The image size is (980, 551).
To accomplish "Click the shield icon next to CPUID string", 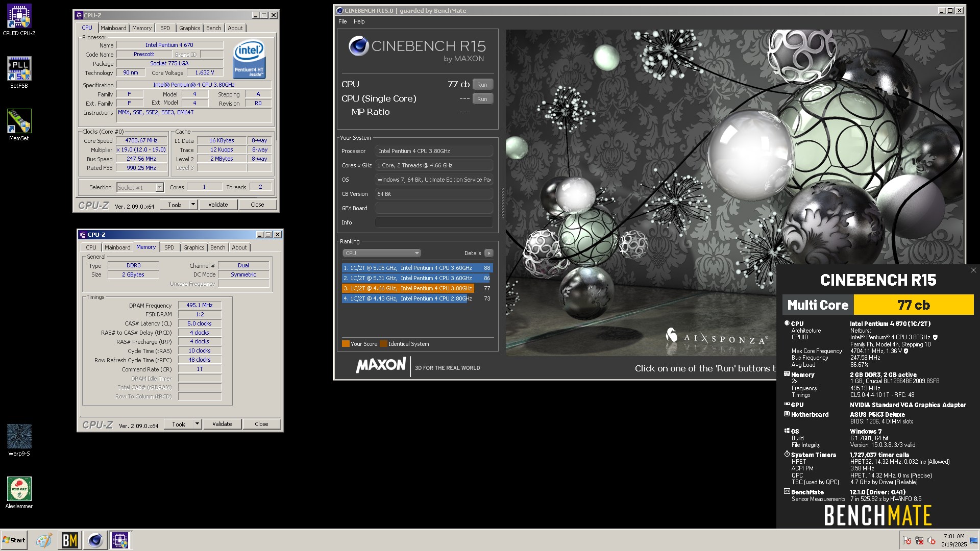I will (x=935, y=337).
